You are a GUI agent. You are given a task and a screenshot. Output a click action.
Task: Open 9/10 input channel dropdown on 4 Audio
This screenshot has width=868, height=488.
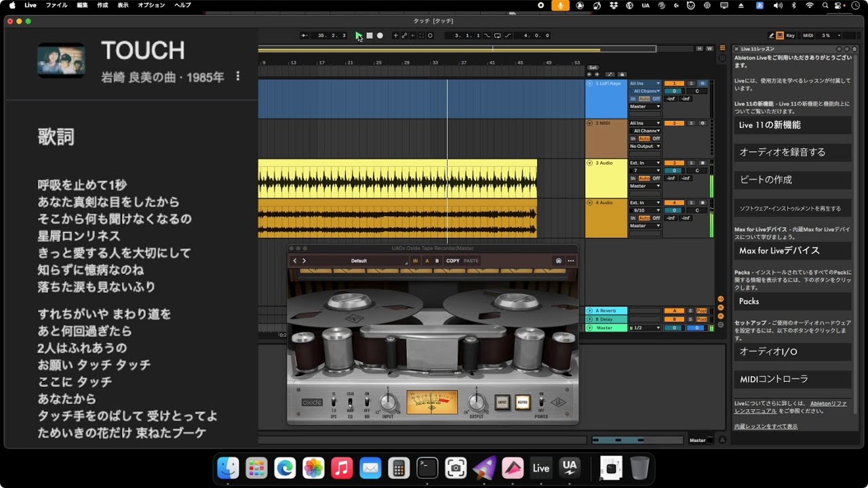[x=645, y=210]
